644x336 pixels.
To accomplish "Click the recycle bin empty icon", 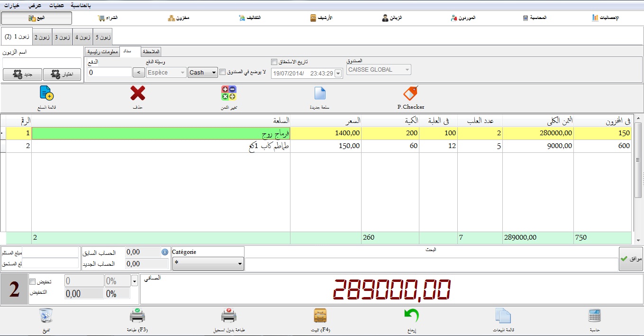I will point(46,316).
